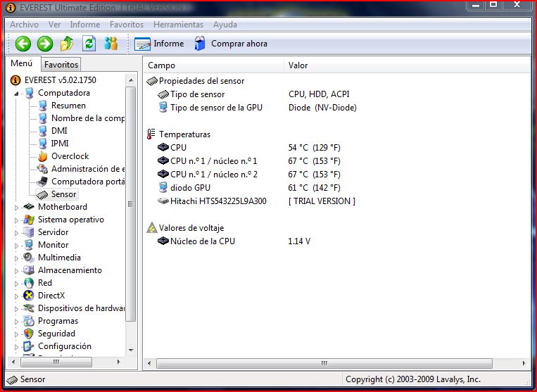Screen dimensions: 537x392
Task: Expand the Sistema operativo node
Action: tap(16, 220)
